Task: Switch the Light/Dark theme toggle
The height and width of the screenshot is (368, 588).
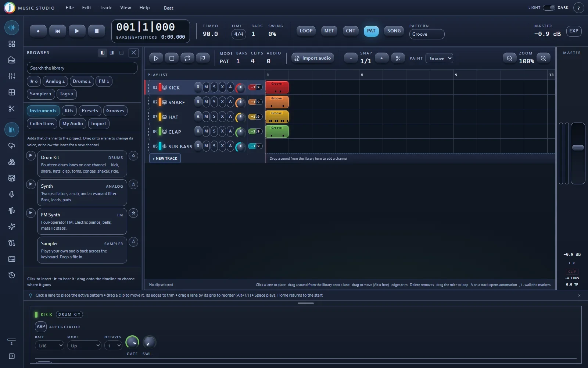Action: pyautogui.click(x=549, y=8)
